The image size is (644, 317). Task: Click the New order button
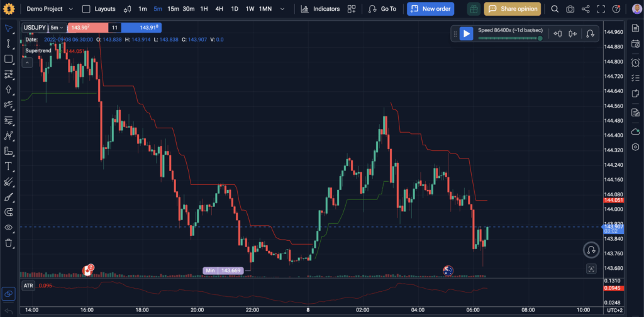pos(430,9)
